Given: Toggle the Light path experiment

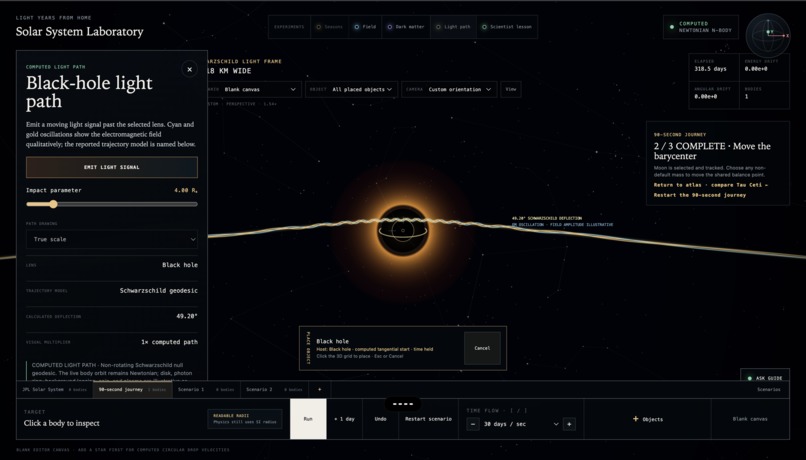Looking at the screenshot, I should [x=453, y=27].
